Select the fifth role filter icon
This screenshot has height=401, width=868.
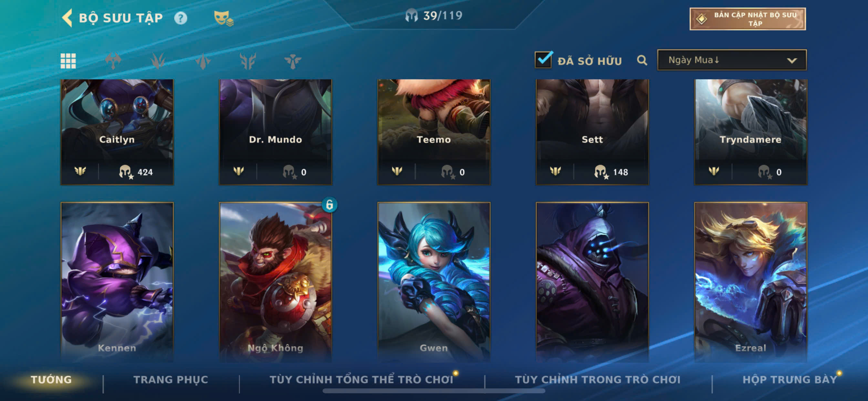(293, 61)
